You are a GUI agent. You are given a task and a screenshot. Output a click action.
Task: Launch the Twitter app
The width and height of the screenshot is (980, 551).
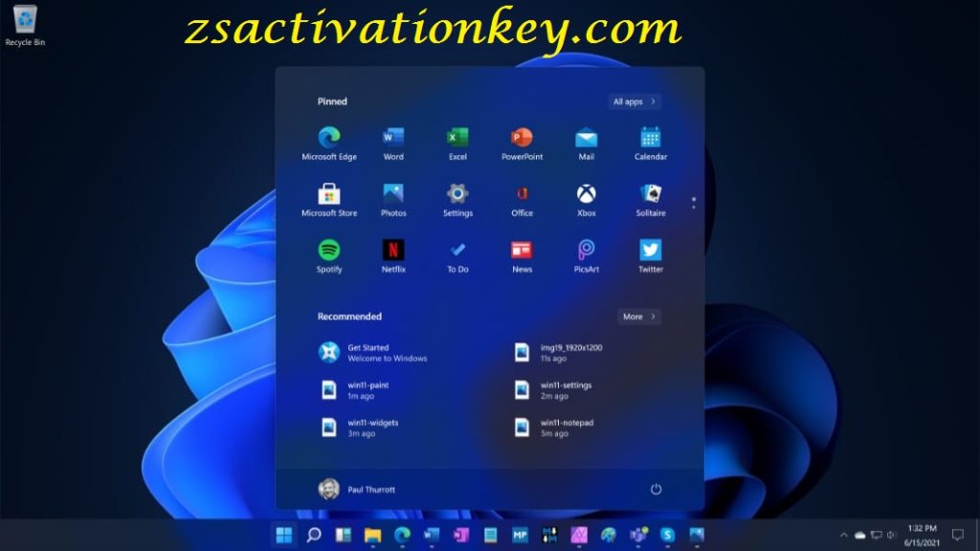click(x=651, y=256)
